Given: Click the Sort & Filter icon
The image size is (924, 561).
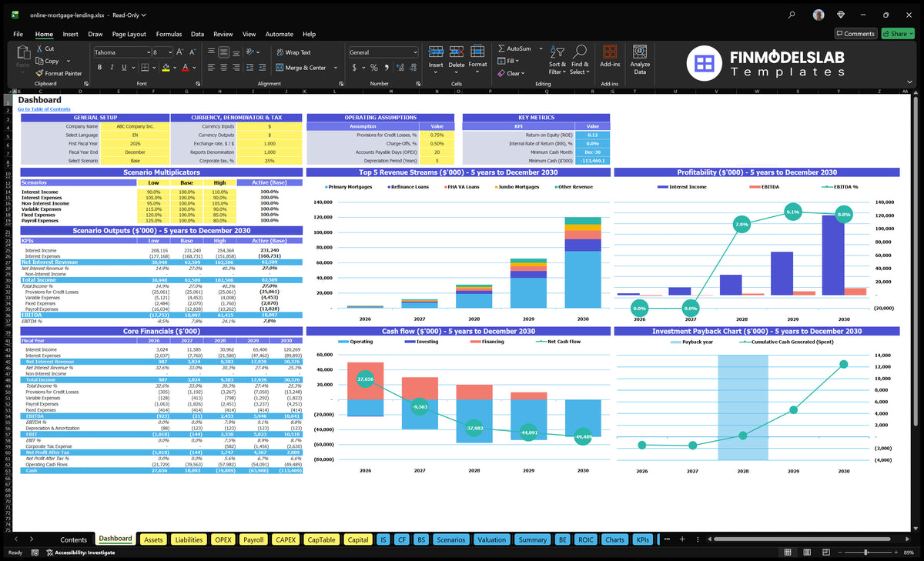Looking at the screenshot, I should click(557, 52).
